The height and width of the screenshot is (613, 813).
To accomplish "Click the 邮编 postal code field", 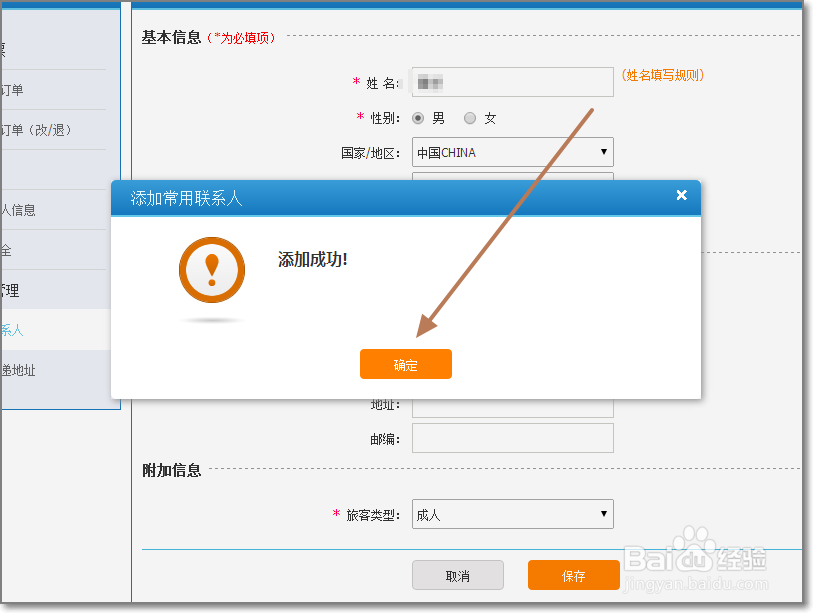I will tap(512, 438).
